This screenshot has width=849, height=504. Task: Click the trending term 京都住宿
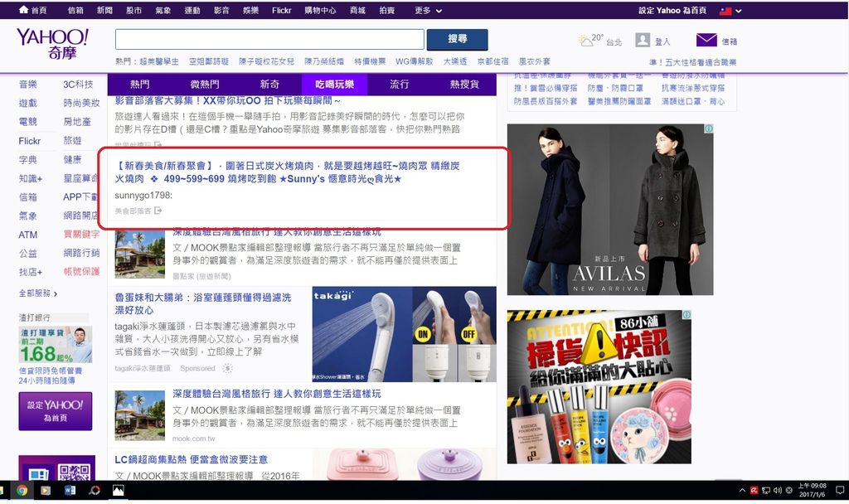coord(492,61)
